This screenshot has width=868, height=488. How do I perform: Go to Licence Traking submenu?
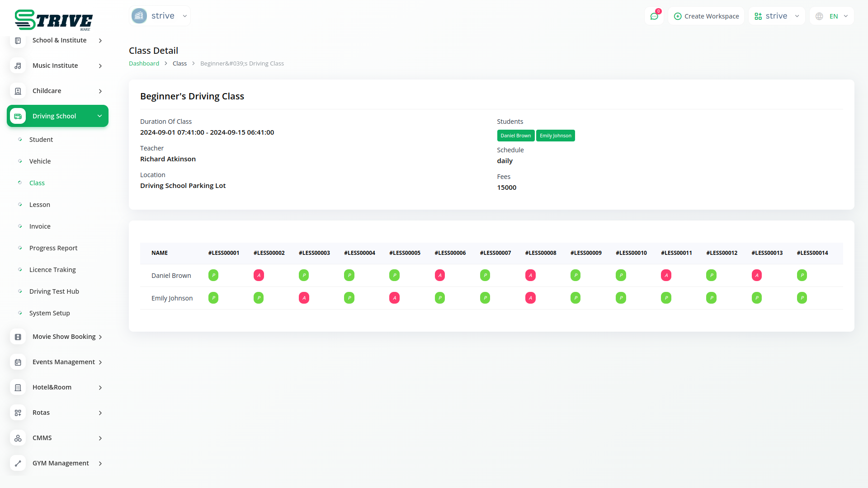click(52, 270)
